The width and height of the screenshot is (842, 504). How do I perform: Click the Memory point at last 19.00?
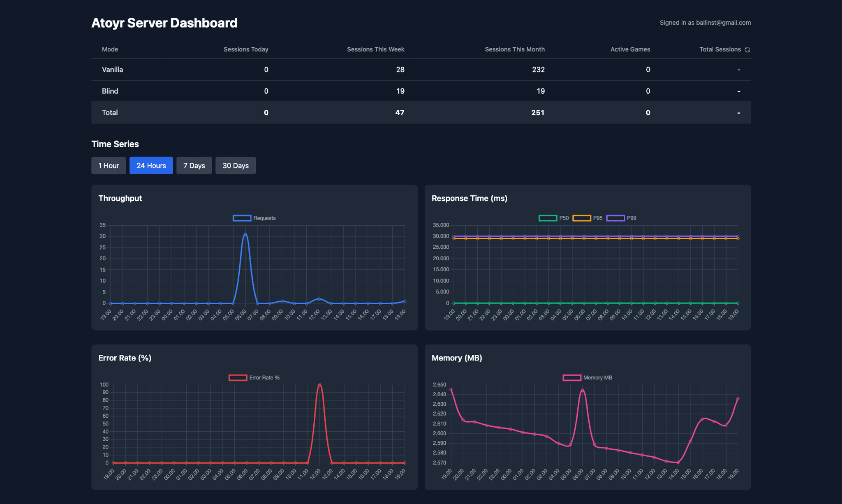click(738, 398)
